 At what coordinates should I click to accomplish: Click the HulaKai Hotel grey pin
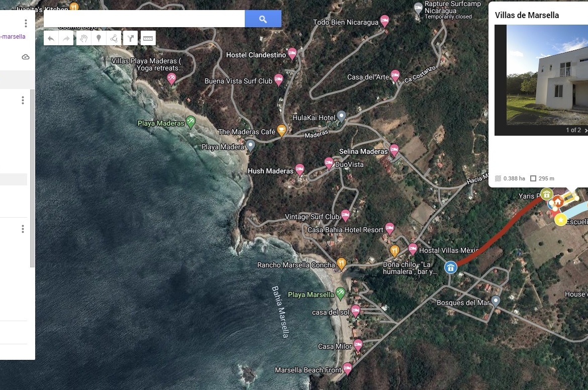pyautogui.click(x=341, y=116)
